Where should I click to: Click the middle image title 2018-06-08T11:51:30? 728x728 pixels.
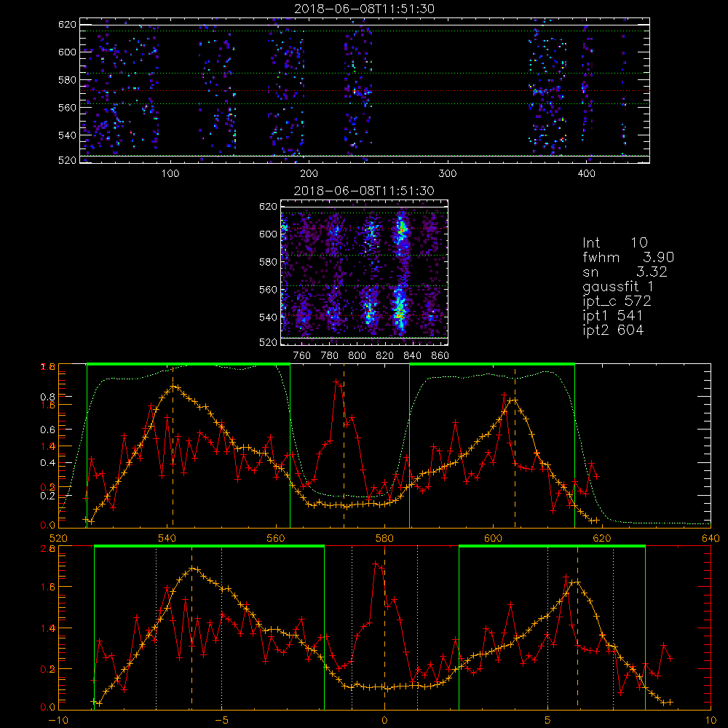pos(364,191)
